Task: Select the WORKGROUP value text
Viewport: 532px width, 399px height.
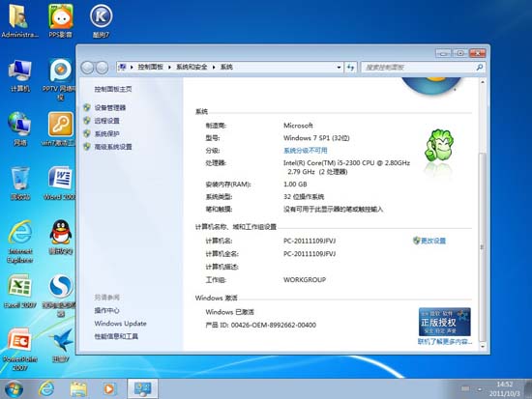Action: (305, 279)
